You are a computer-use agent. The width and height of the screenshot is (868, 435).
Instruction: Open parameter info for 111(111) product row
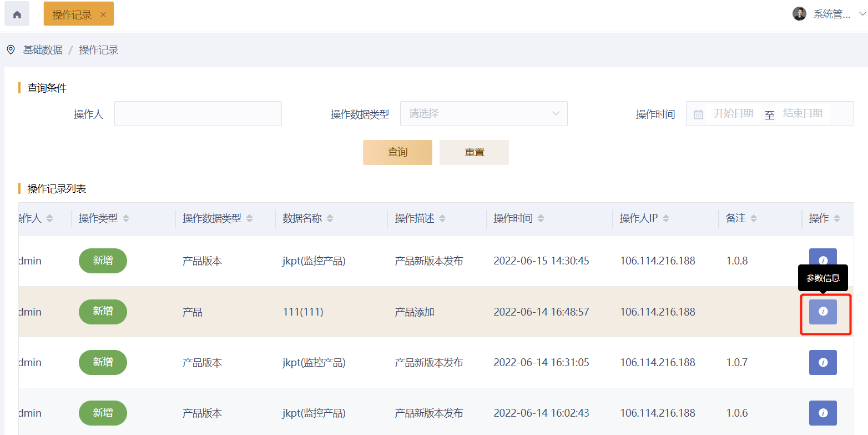(822, 312)
